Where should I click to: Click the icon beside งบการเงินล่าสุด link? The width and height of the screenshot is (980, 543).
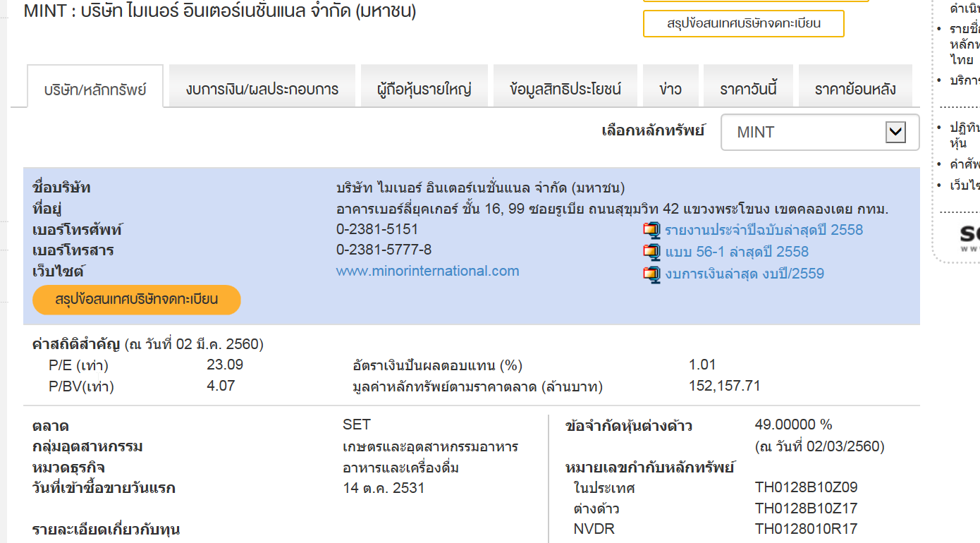click(651, 274)
